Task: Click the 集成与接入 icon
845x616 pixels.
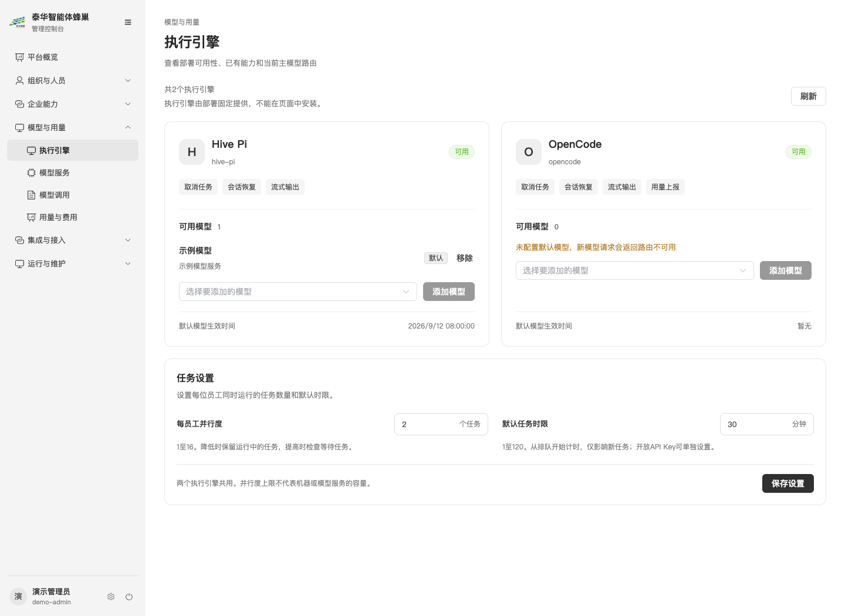Action: pos(19,240)
